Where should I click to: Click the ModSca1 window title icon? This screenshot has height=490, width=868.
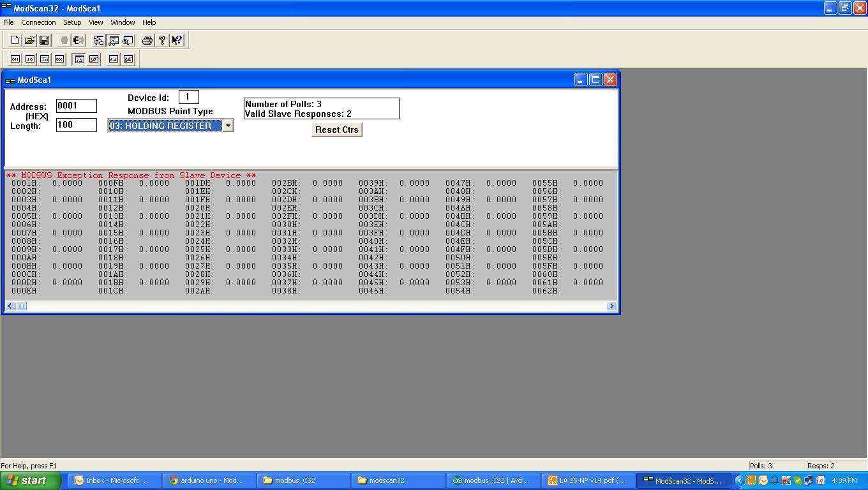tap(10, 80)
